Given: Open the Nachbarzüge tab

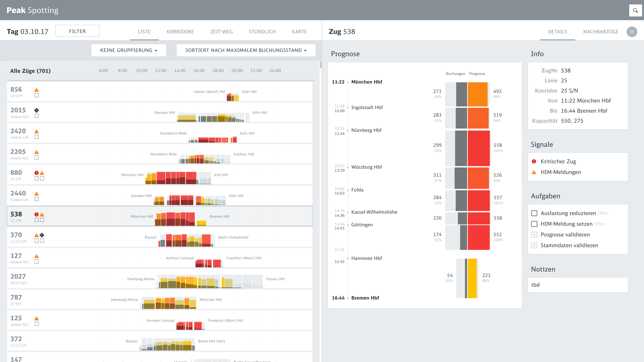Looking at the screenshot, I should (x=600, y=32).
